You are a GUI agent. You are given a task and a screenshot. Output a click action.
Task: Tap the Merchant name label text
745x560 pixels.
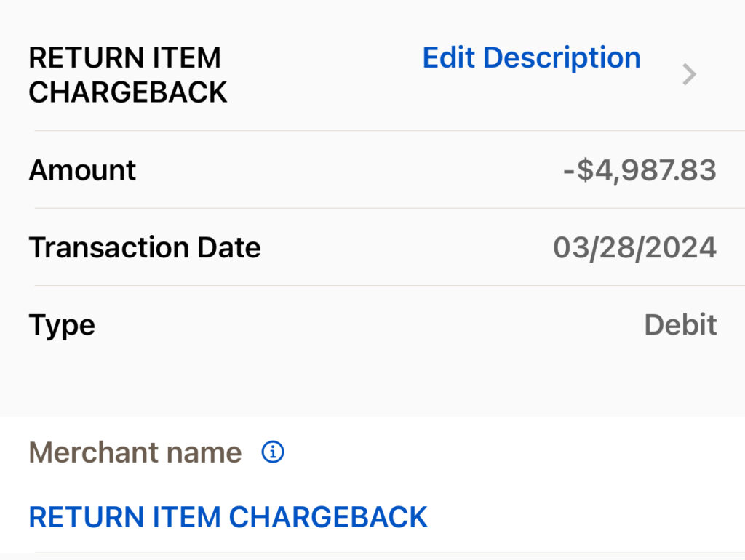pyautogui.click(x=135, y=452)
